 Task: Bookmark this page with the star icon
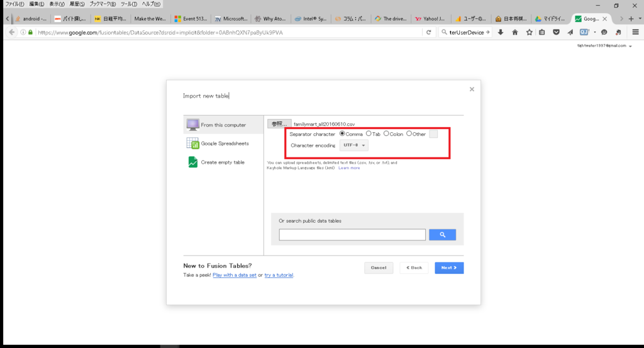tap(529, 32)
